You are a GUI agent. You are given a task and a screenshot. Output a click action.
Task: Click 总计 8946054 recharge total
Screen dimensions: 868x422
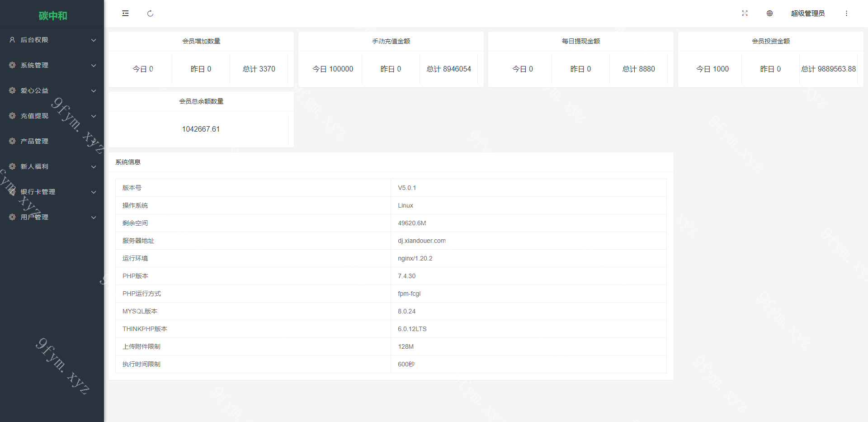pos(448,69)
